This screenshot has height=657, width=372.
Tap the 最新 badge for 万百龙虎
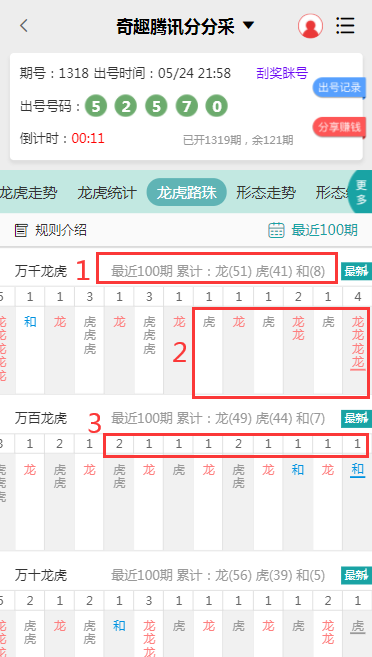tap(356, 418)
